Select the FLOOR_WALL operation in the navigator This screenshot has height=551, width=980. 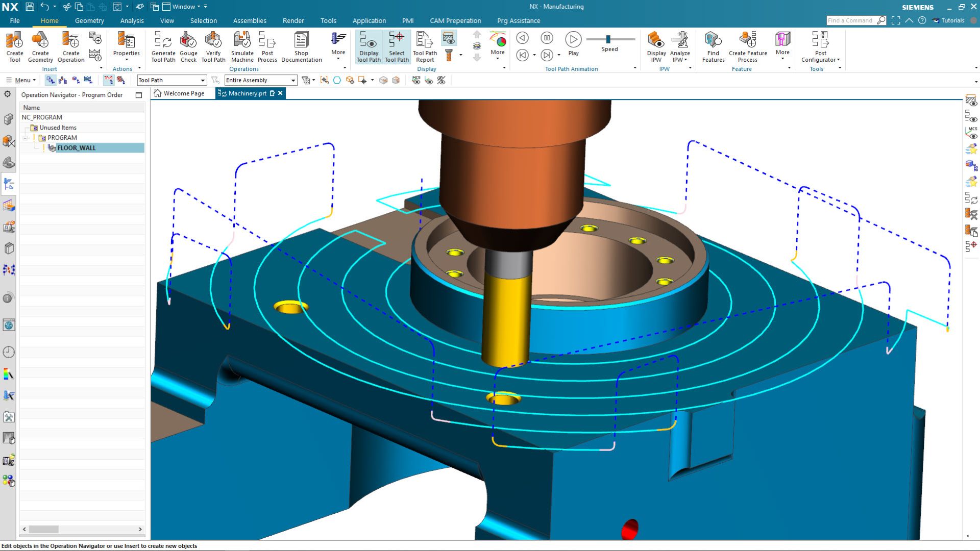77,148
